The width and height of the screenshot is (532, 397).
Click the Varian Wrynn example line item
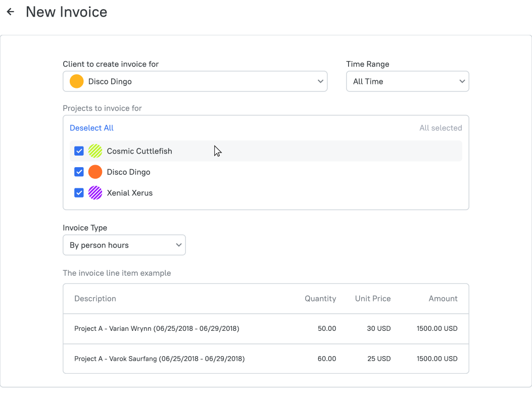(266, 328)
